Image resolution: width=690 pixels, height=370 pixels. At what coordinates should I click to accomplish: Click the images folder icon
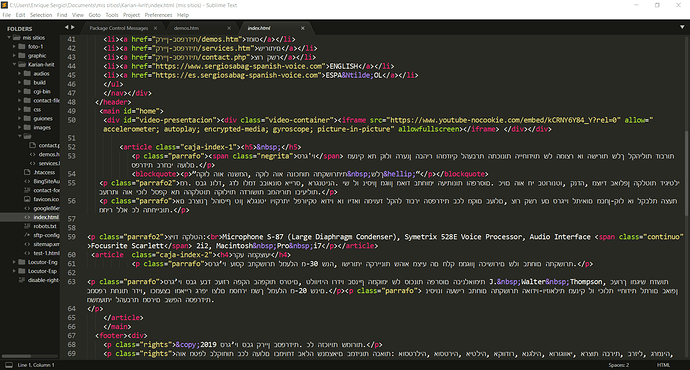click(27, 127)
